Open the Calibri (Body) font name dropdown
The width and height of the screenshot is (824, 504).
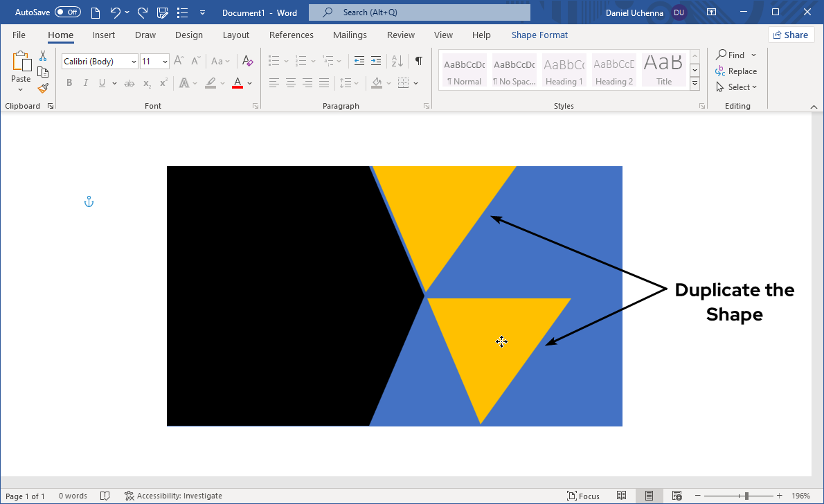click(x=134, y=62)
